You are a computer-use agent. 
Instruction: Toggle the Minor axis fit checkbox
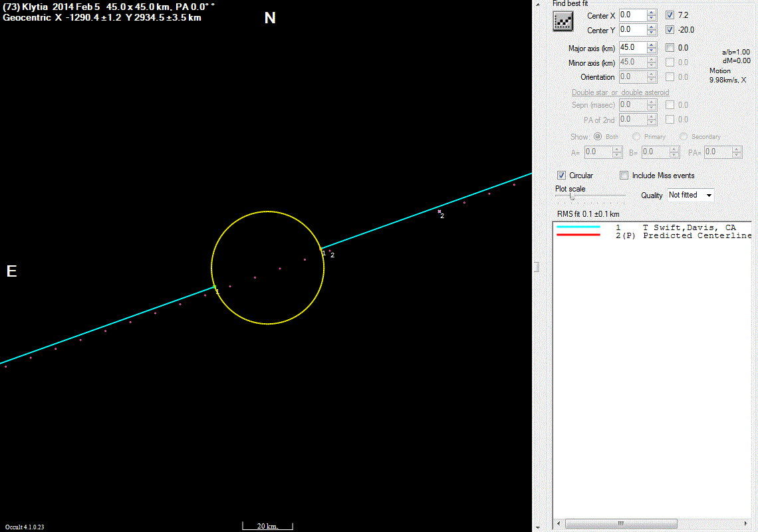(670, 62)
